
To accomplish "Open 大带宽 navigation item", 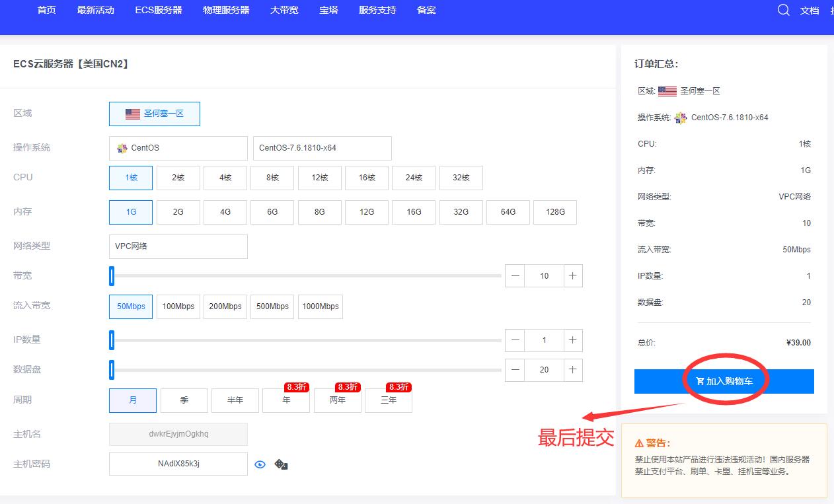I will (285, 10).
